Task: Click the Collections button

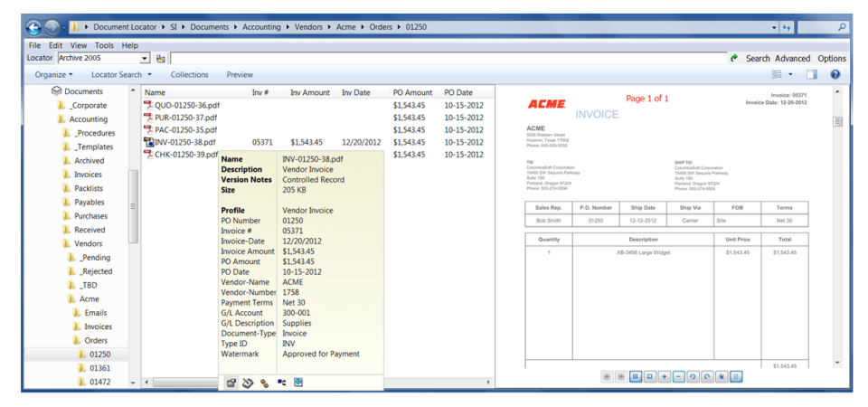Action: pyautogui.click(x=189, y=74)
